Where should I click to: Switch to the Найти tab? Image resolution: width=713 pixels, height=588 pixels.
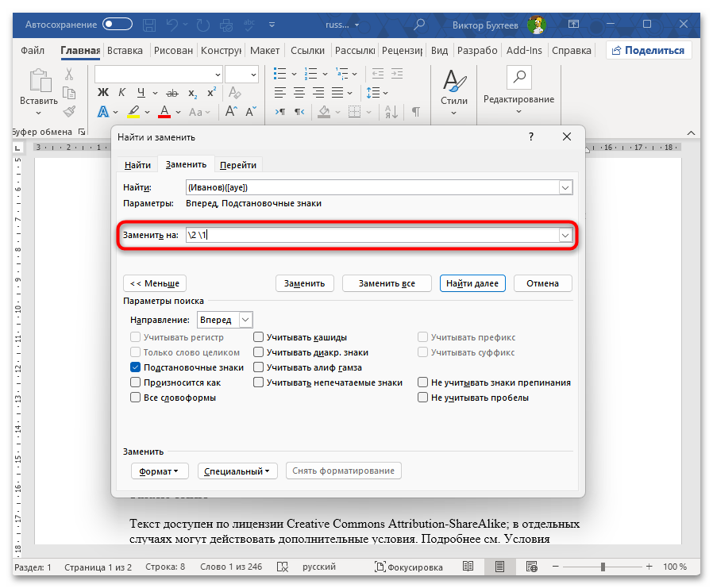pos(137,164)
